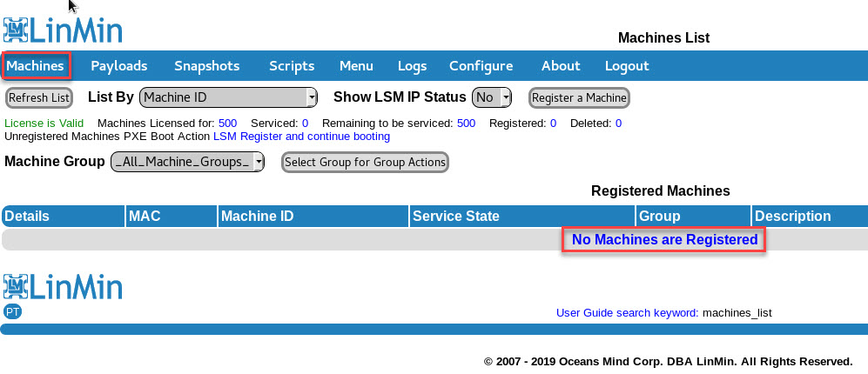Click Logout in the navigation bar
The image size is (868, 374).
click(627, 66)
